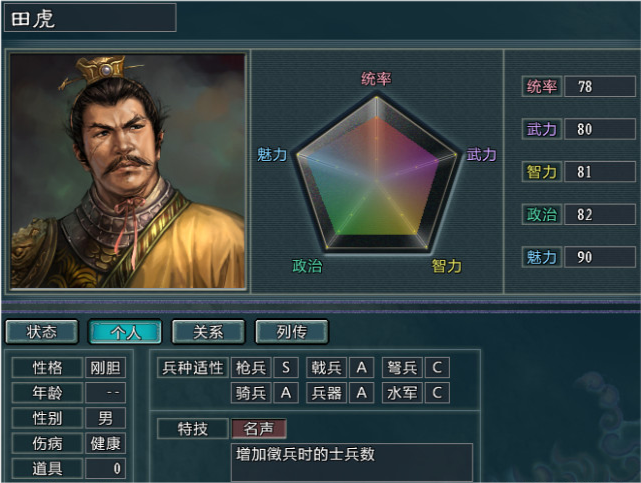Screen dimensions: 641x483
Task: Click the 统率 stat label on the right
Action: [x=542, y=86]
